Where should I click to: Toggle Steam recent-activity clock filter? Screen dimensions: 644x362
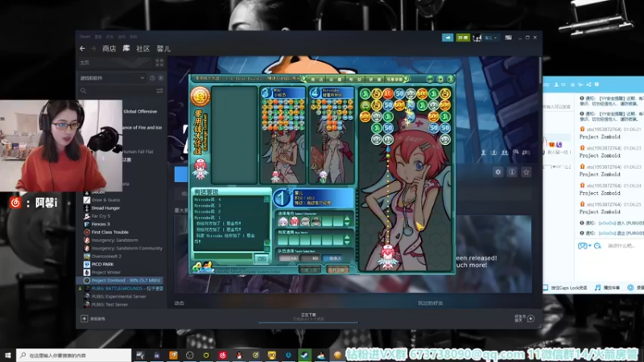[152, 78]
